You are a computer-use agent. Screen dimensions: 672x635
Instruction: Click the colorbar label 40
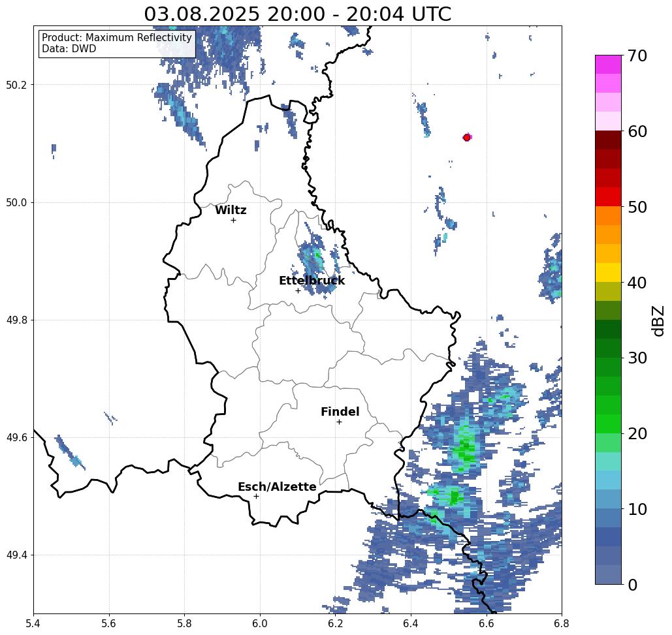[637, 283]
